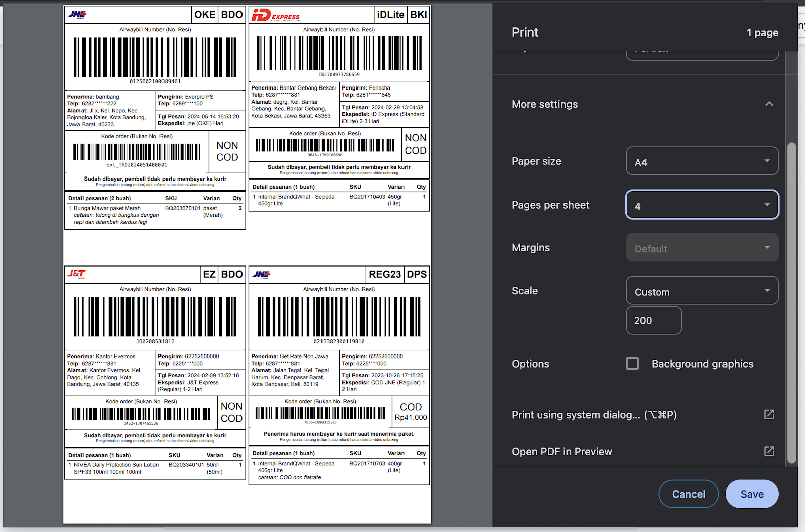Click 'Penerima harus membayar ke kurir' notice text
Screen dimensions: 805x532
(339, 434)
